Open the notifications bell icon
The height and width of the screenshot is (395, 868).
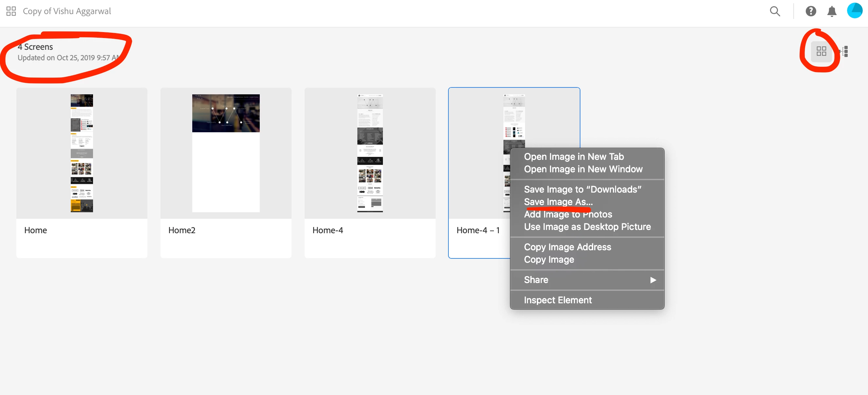pyautogui.click(x=832, y=11)
